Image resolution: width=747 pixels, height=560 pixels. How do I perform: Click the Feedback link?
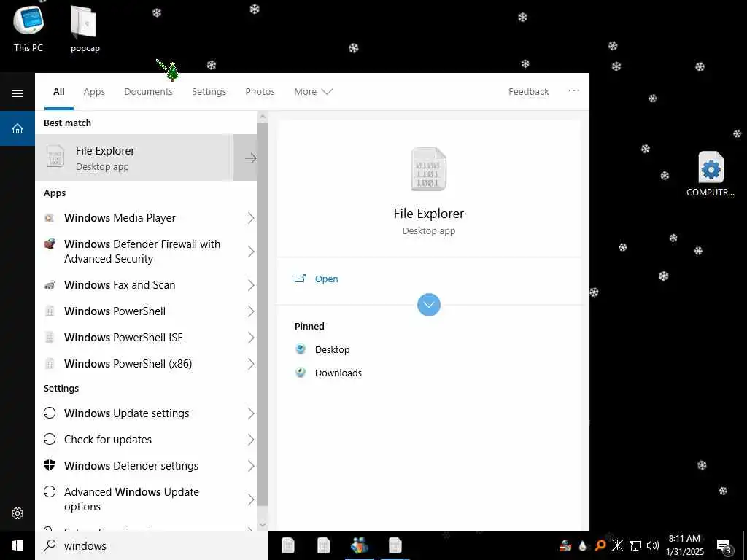pos(528,91)
